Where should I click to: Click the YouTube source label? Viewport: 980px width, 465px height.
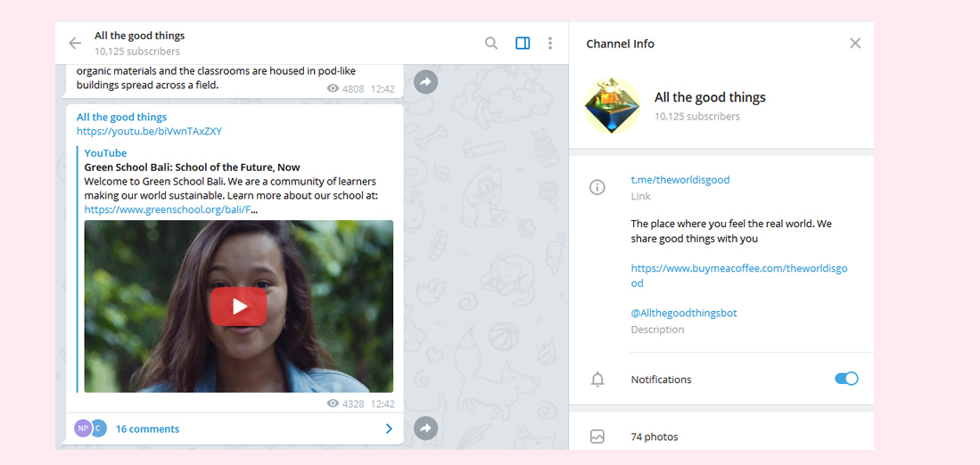(x=105, y=153)
